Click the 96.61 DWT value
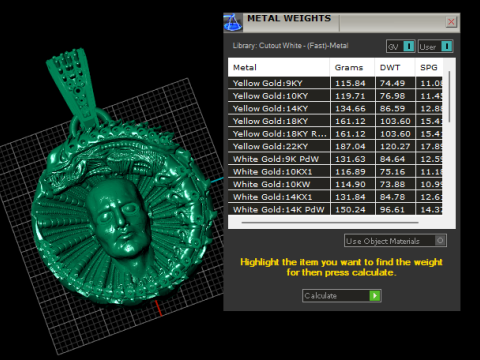Viewport: 480px width, 360px height. coord(392,209)
